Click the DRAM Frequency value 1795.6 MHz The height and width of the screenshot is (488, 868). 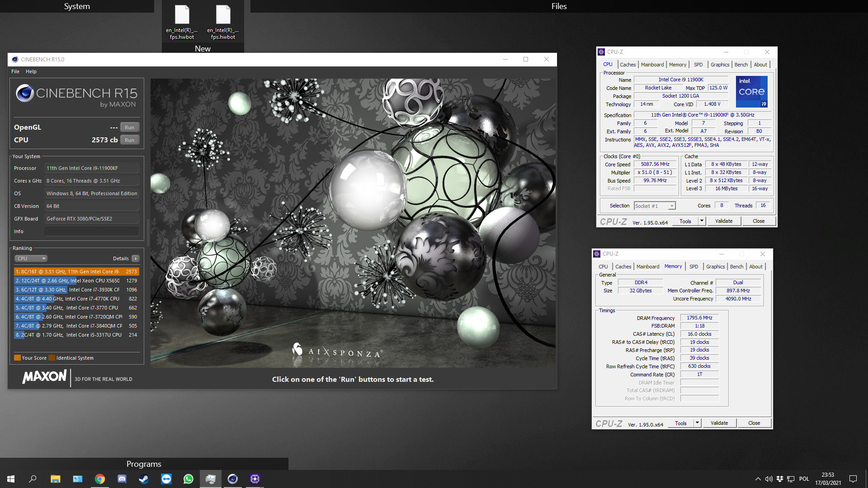699,318
